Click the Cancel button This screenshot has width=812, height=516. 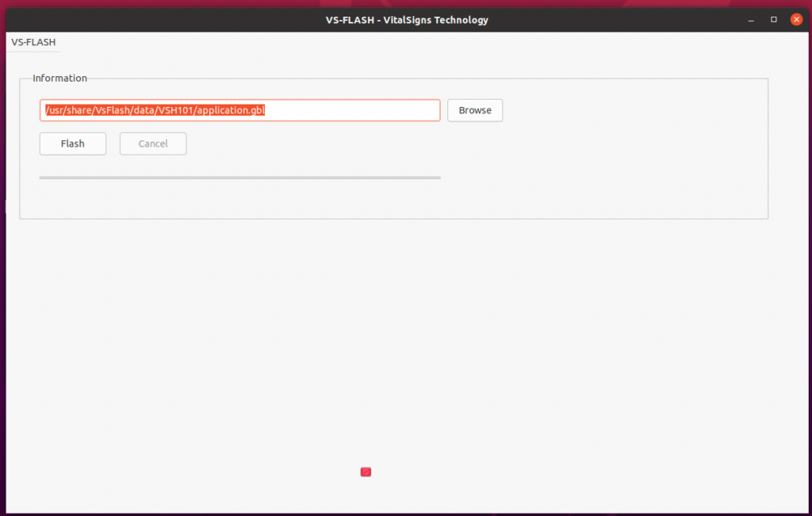153,143
